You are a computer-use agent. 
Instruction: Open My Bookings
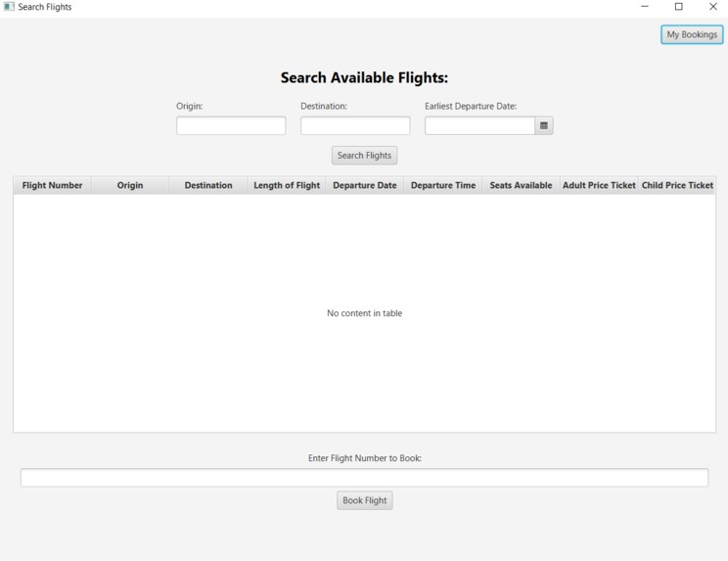[692, 34]
